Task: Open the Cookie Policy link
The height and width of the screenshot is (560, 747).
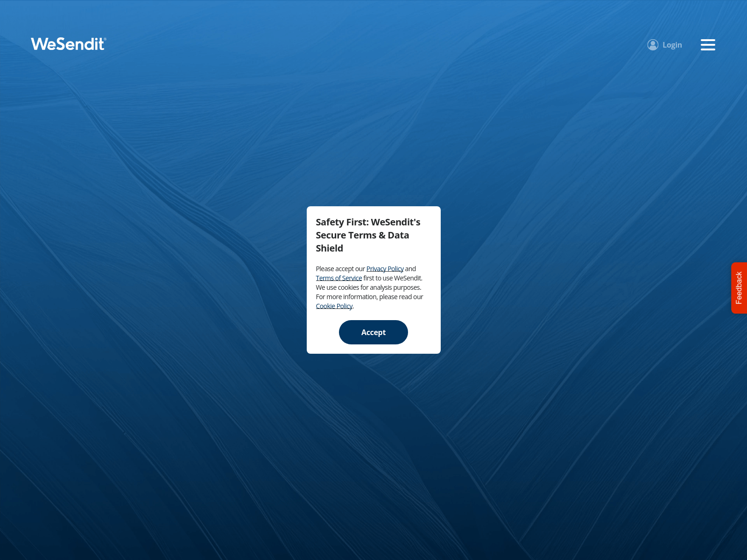Action: (x=334, y=306)
